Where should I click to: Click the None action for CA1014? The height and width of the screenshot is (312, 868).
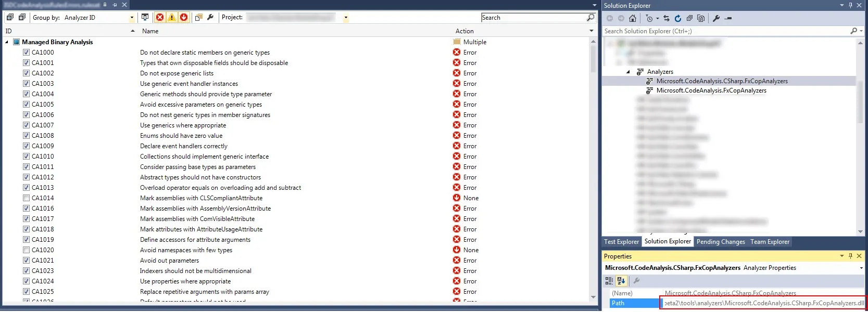[471, 198]
